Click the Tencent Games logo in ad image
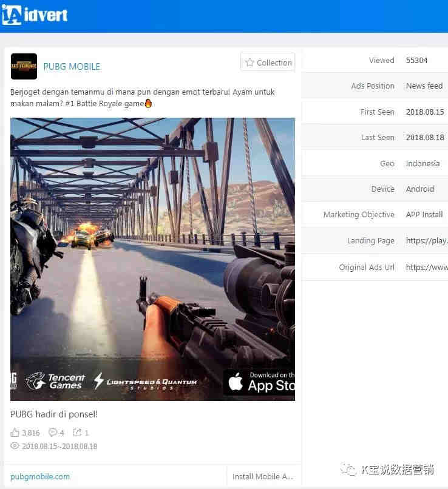Viewport: 448px width, 489px height. pyautogui.click(x=55, y=381)
